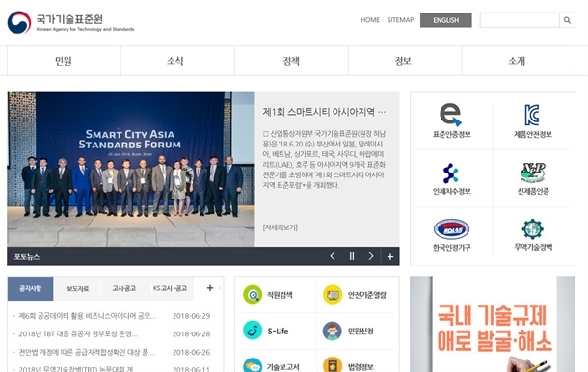Open notice 2018년 TBT 대응 유공자 정부포상
Image resolution: width=588 pixels, height=372 pixels.
78,334
